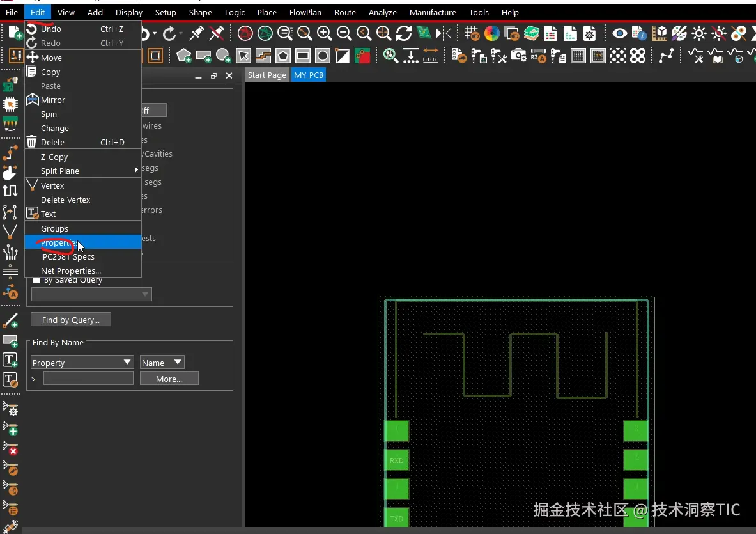
Task: Click the Find by Query button
Action: (x=71, y=320)
